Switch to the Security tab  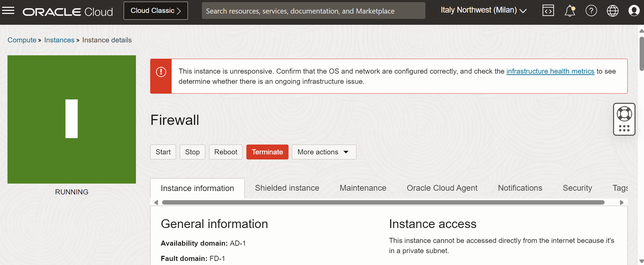coord(577,188)
